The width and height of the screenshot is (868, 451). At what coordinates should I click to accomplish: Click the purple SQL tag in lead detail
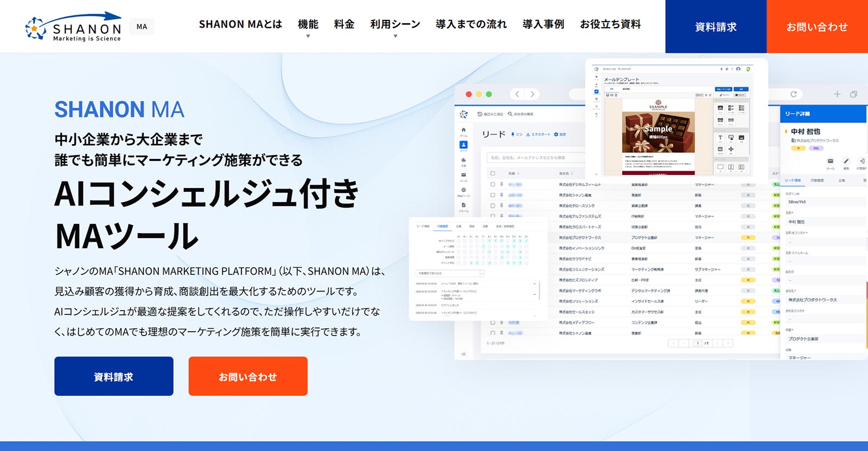[x=816, y=148]
